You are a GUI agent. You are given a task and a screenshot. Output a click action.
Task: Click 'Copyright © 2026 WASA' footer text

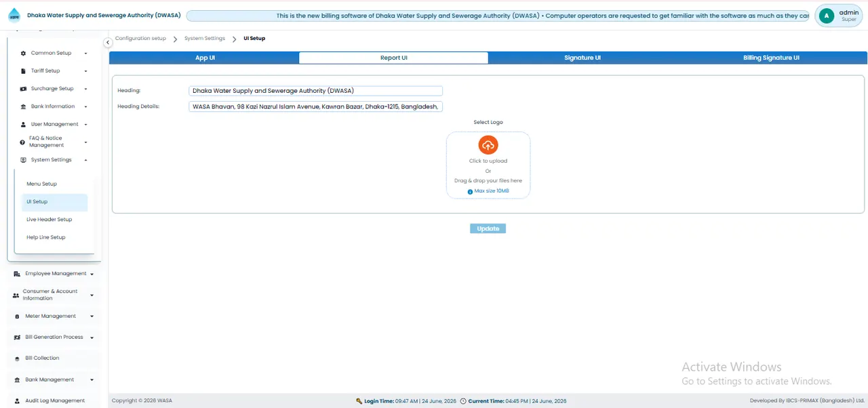point(142,401)
